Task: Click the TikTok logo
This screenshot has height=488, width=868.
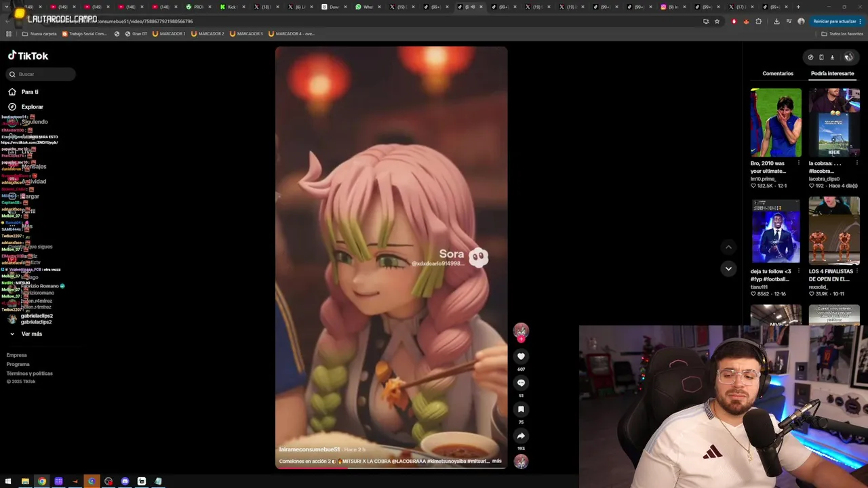Action: click(x=28, y=56)
